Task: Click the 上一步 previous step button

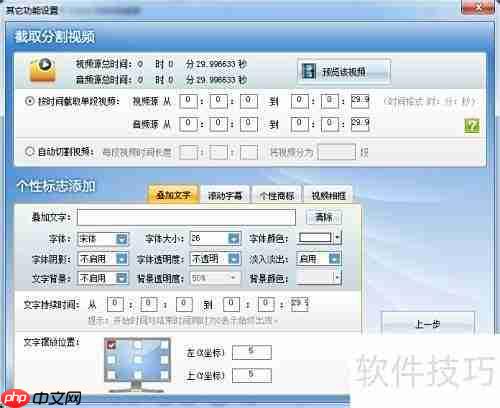Action: (x=428, y=323)
